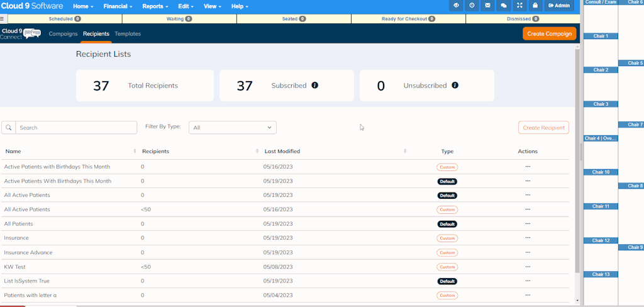Viewport: 644px width, 307px height.
Task: Open the Reports dropdown menu
Action: coord(155,6)
